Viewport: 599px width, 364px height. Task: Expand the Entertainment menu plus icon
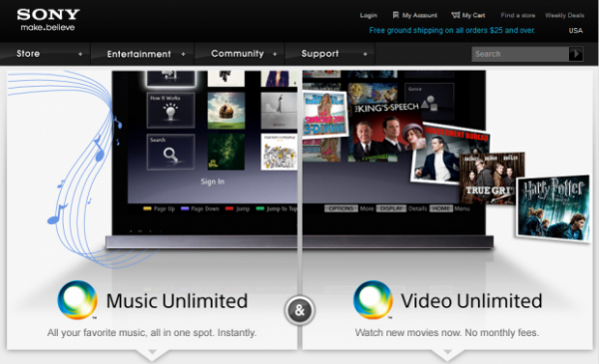pos(184,54)
